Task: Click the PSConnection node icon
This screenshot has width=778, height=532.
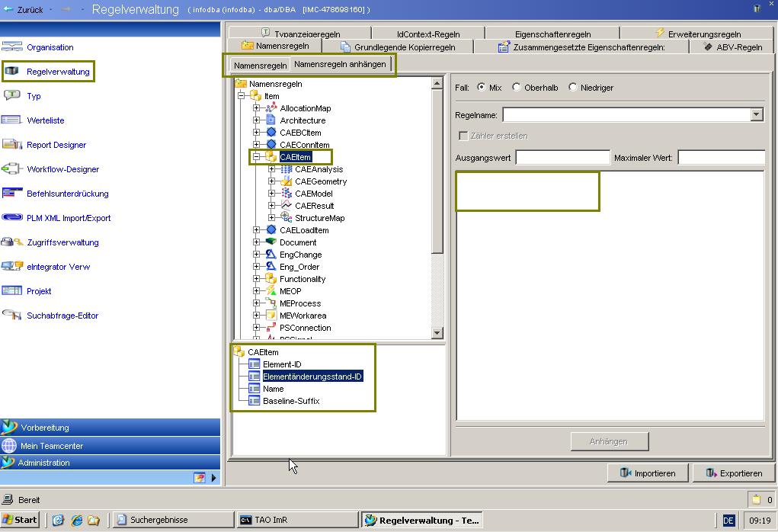Action: [271, 328]
